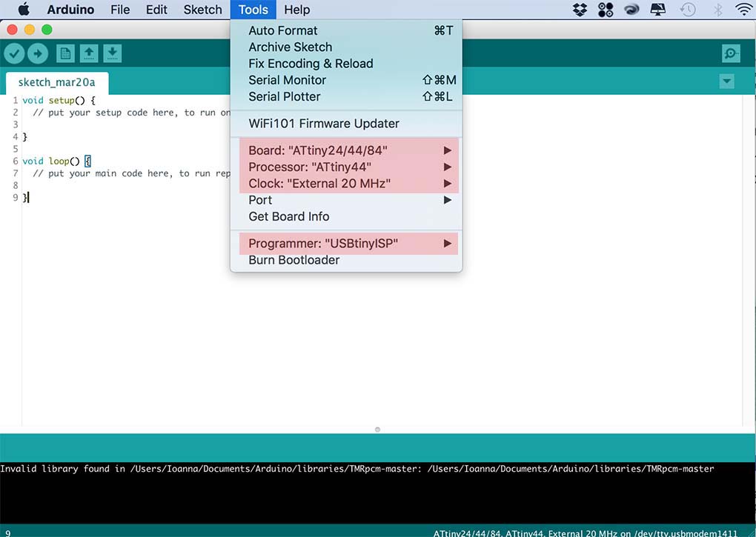Image resolution: width=756 pixels, height=537 pixels.
Task: Click the "void setup() {" code line
Action: point(59,100)
